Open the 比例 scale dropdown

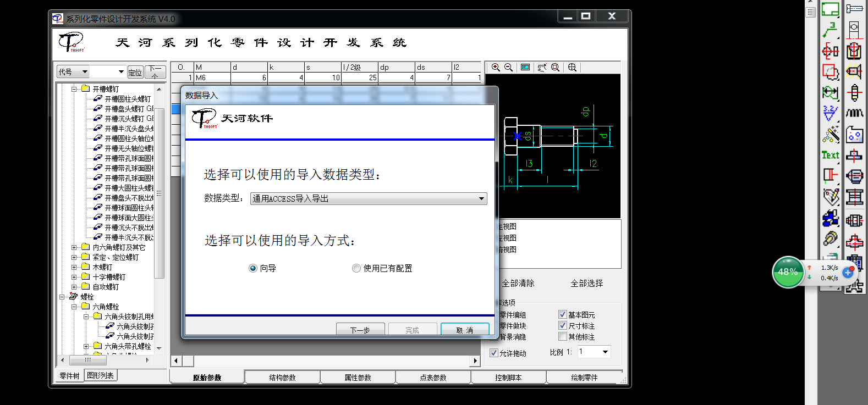[x=594, y=352]
